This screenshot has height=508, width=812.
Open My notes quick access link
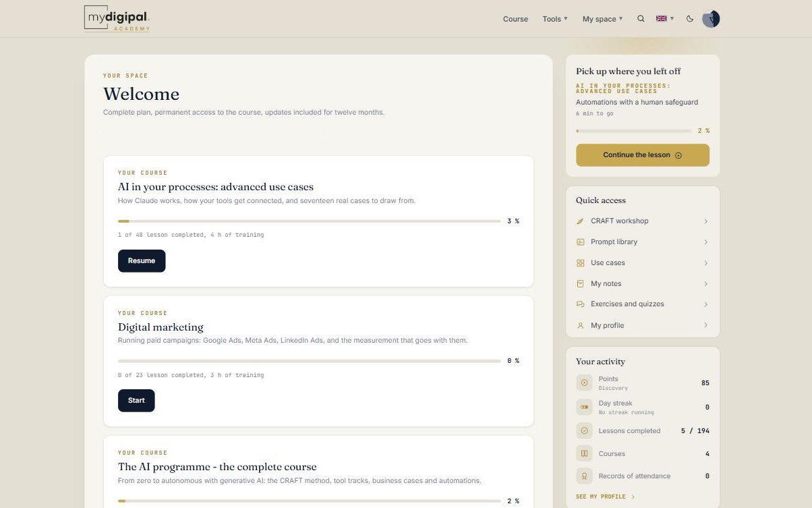[643, 284]
